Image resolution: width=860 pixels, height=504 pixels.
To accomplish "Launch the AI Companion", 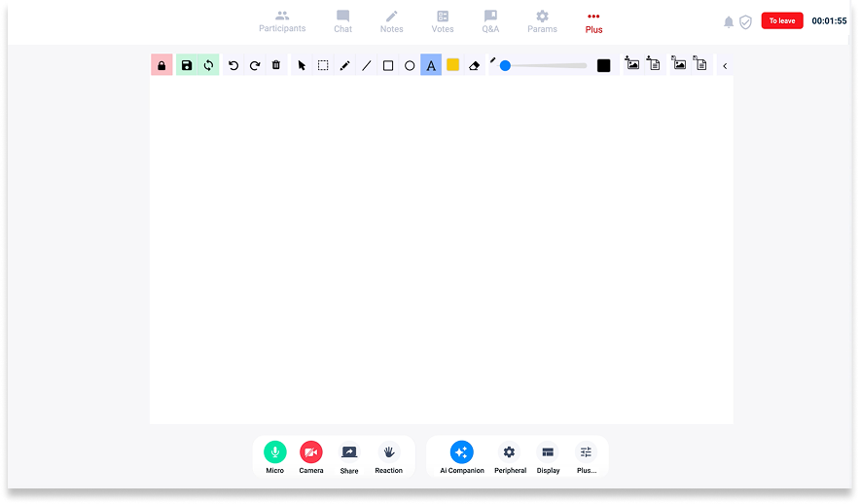I will coord(462,452).
